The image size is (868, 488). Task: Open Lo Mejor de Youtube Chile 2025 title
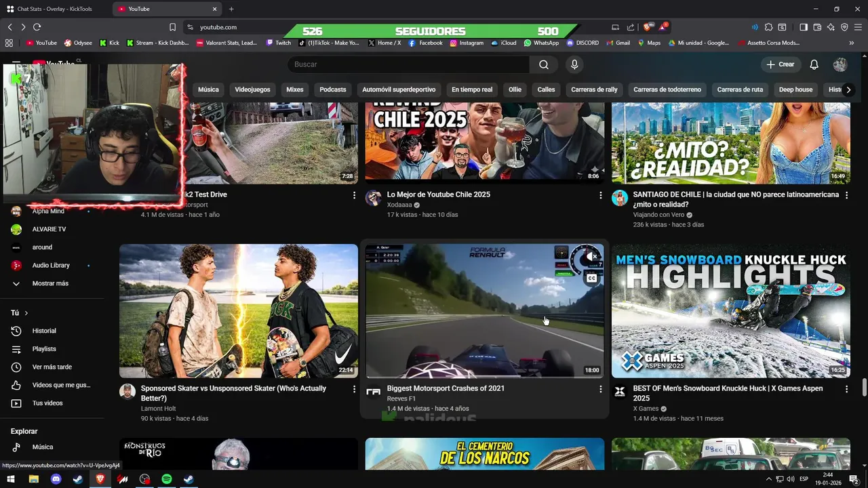coord(439,195)
